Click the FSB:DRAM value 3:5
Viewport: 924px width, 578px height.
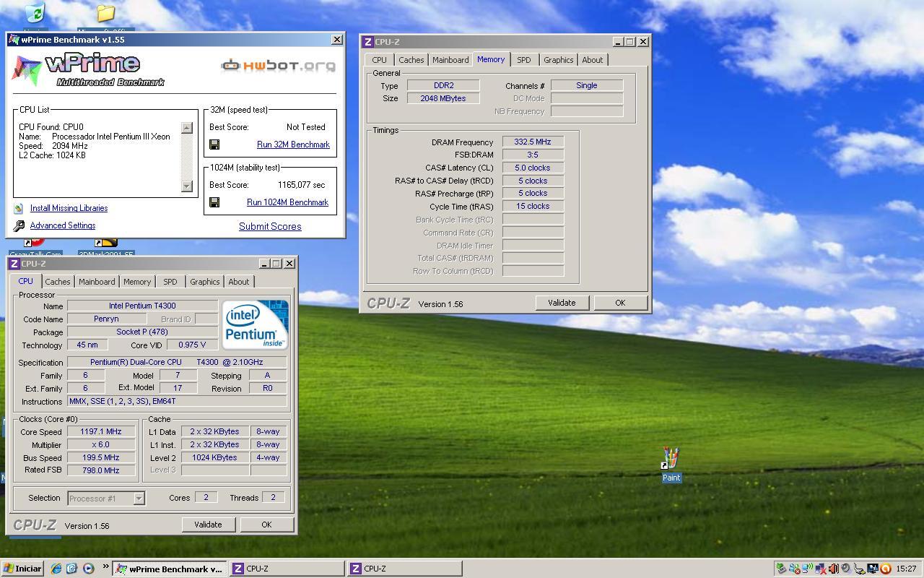(533, 155)
